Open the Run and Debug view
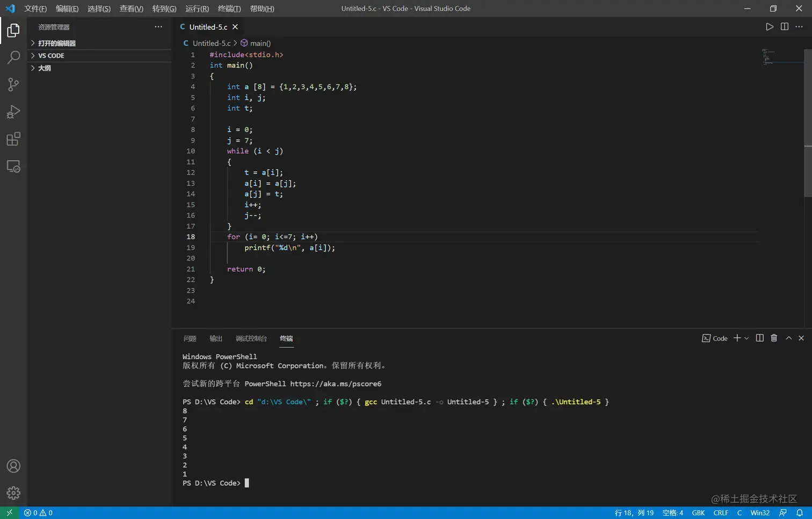The height and width of the screenshot is (519, 812). tap(13, 112)
